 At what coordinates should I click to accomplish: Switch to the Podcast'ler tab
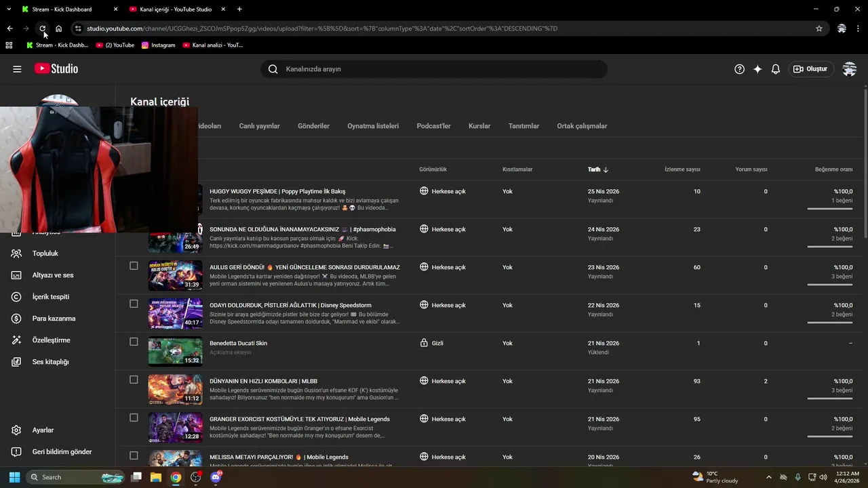[433, 126]
